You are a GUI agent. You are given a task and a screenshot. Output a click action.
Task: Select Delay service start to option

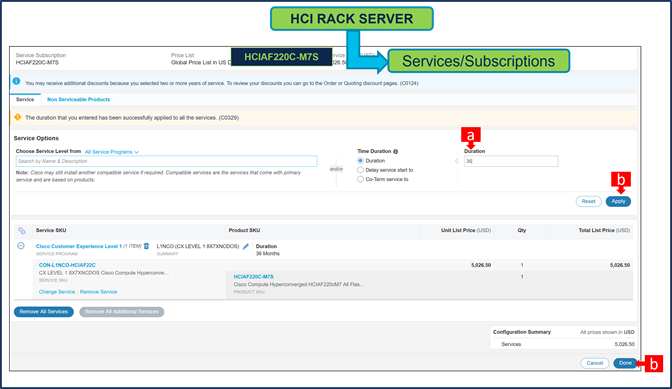360,170
